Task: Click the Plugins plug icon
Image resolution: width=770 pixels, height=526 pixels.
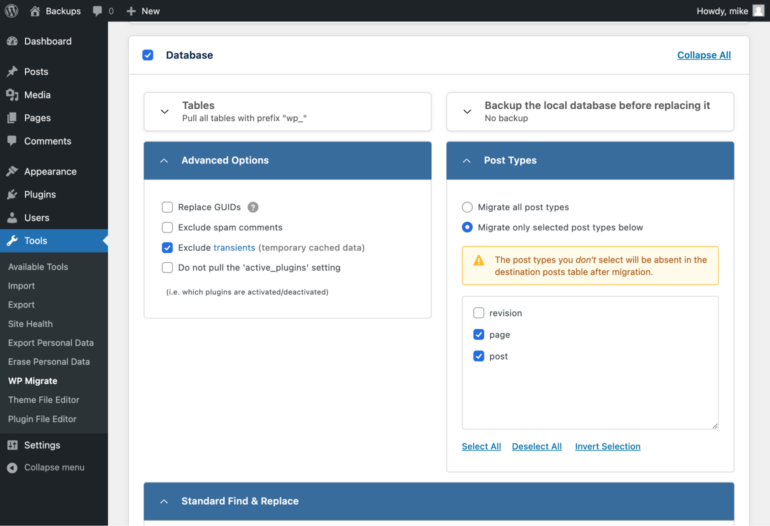Action: tap(12, 194)
